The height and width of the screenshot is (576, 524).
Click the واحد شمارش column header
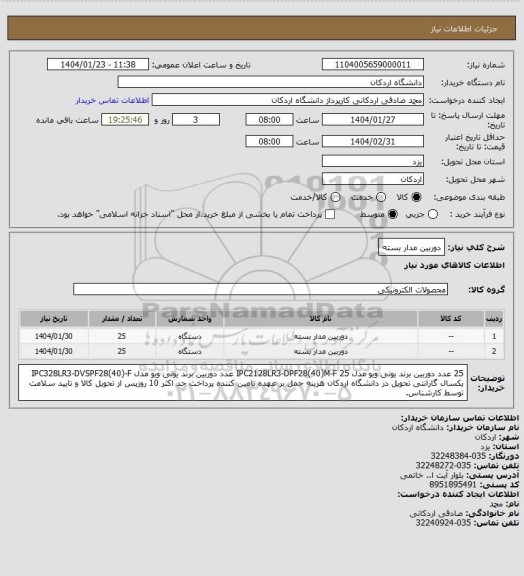tap(190, 319)
